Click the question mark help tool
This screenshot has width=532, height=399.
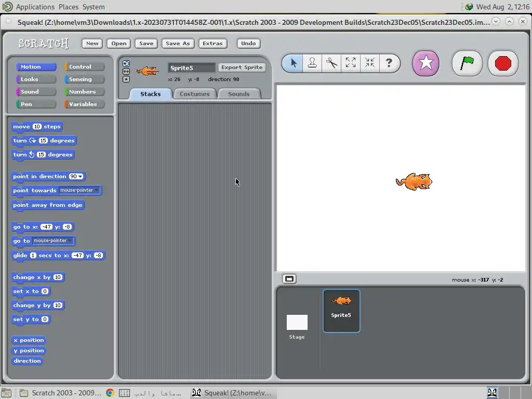pos(389,63)
